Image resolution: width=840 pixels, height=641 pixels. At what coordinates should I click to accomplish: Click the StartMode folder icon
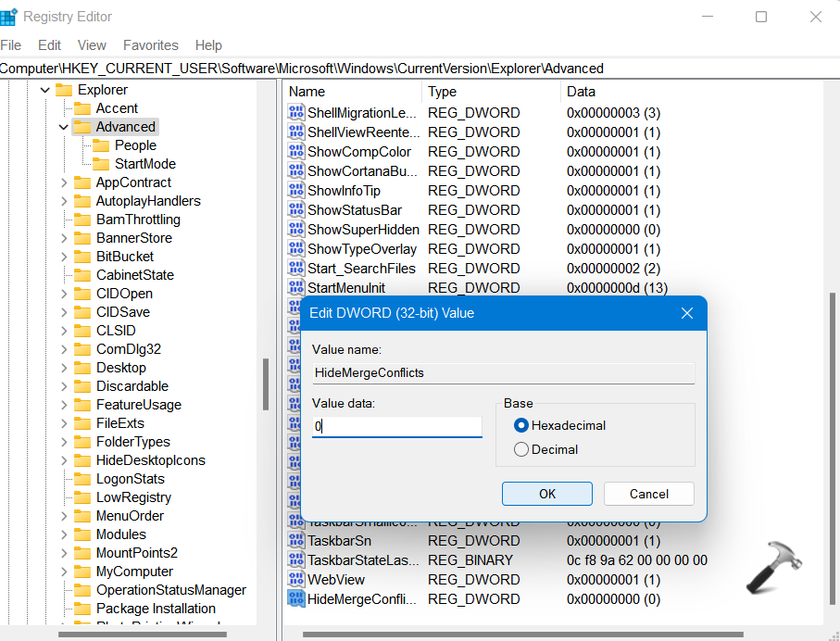(101, 164)
